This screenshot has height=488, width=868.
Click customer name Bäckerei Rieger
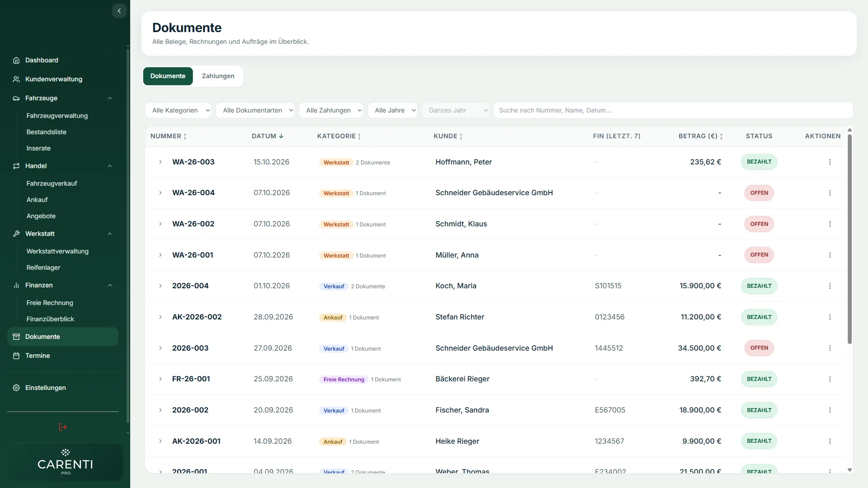point(462,379)
